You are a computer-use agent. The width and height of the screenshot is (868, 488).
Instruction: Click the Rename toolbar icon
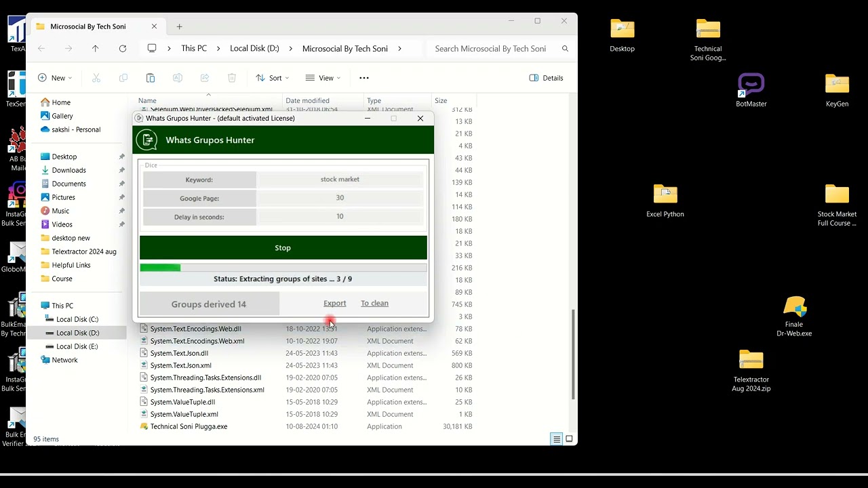click(x=178, y=78)
